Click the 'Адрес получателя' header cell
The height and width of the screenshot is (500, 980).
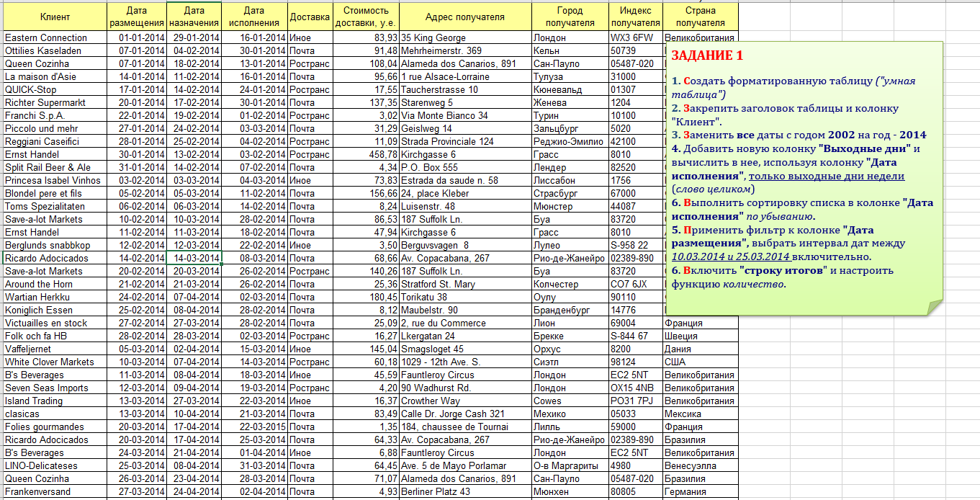coord(464,17)
